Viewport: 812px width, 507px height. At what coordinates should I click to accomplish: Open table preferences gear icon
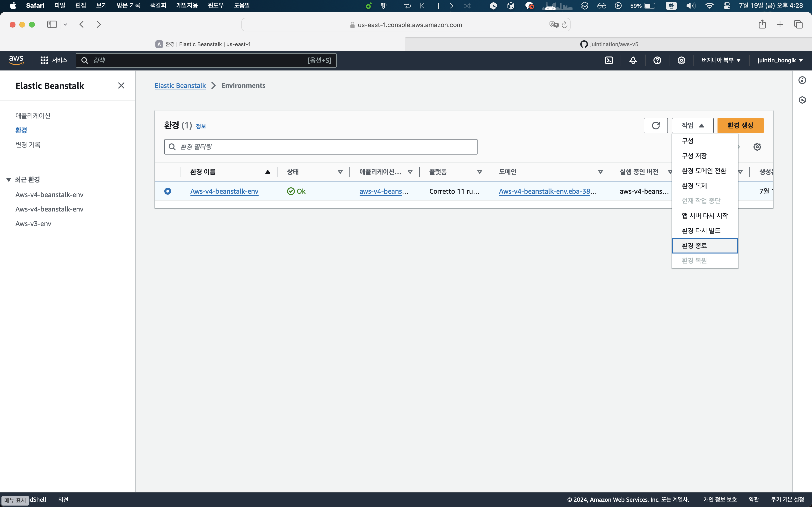click(757, 147)
